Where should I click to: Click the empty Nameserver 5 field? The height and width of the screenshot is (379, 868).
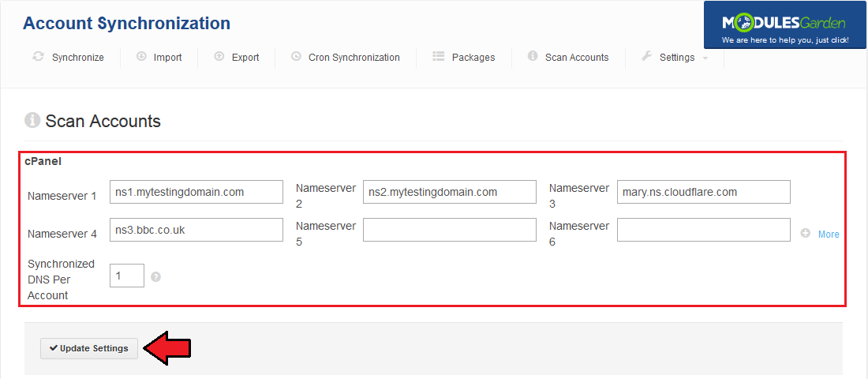tap(450, 230)
